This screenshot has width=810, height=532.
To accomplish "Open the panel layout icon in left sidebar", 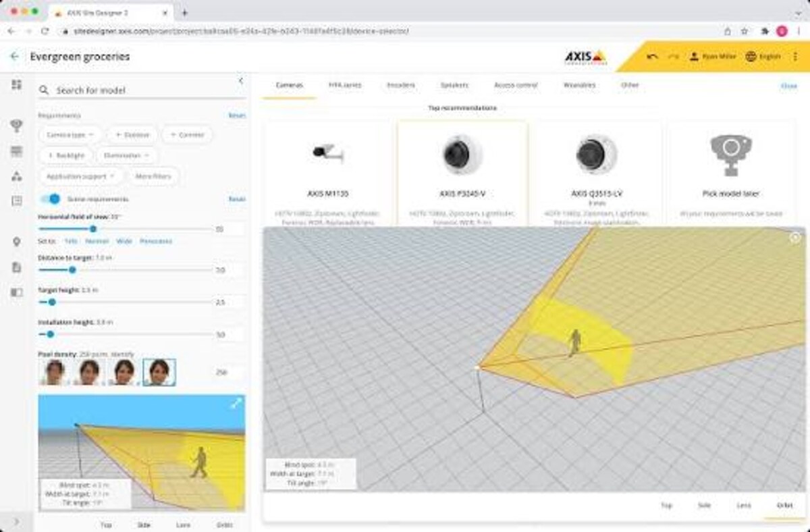I will tap(17, 292).
